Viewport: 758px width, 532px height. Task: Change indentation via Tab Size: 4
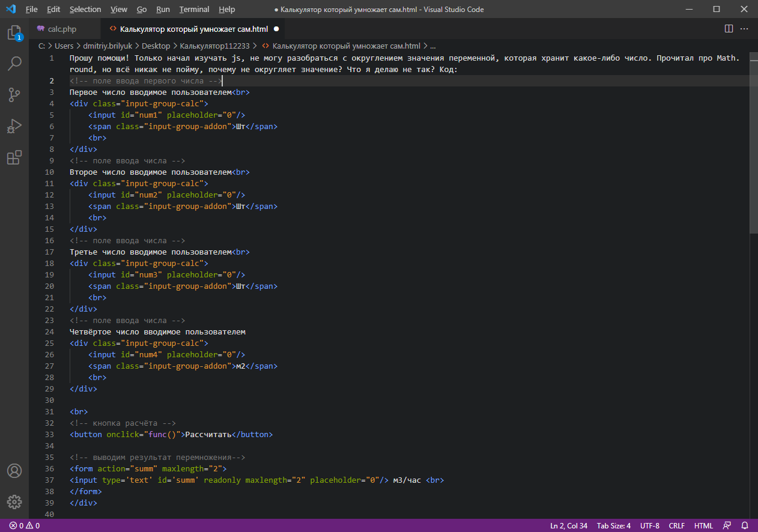click(x=614, y=526)
